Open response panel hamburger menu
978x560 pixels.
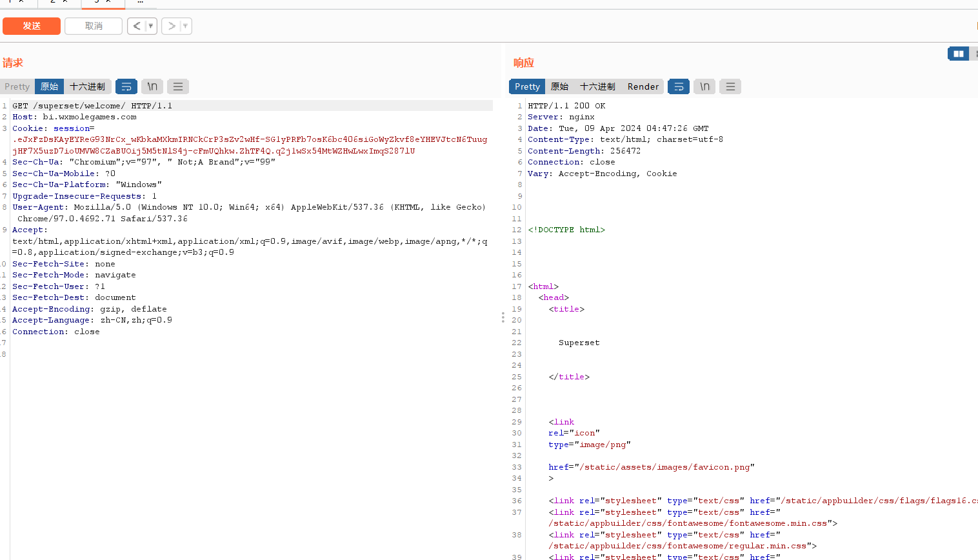[730, 86]
